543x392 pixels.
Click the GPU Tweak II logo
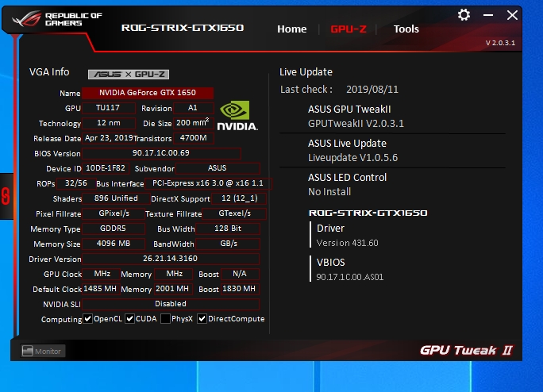click(x=465, y=351)
